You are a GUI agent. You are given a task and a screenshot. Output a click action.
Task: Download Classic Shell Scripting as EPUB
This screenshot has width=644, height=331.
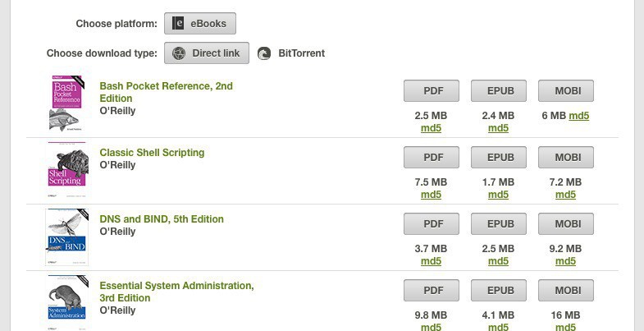pyautogui.click(x=499, y=157)
